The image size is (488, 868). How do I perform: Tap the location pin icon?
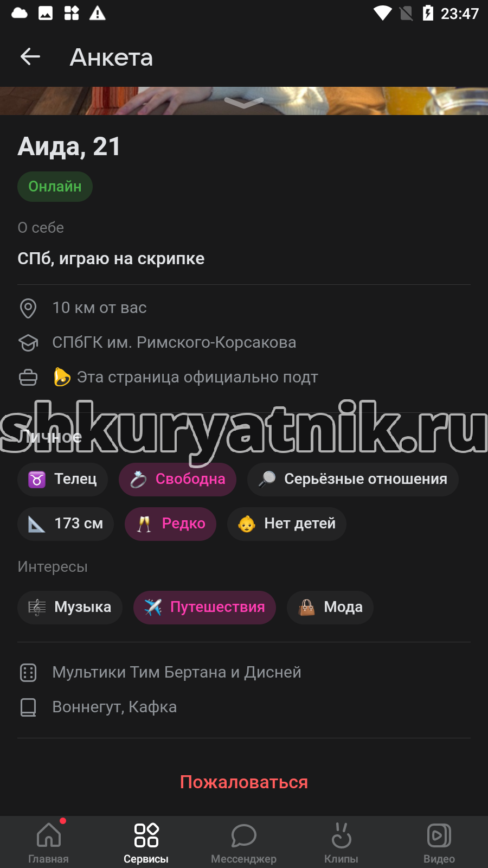pos(28,308)
